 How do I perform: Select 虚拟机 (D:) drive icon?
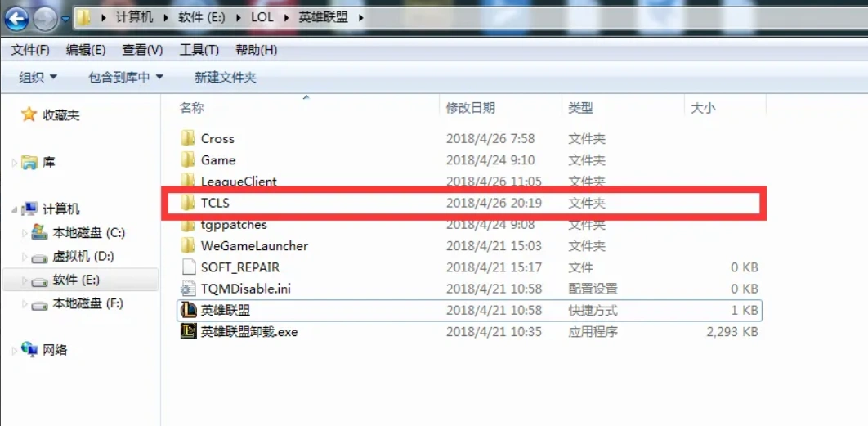tap(39, 258)
